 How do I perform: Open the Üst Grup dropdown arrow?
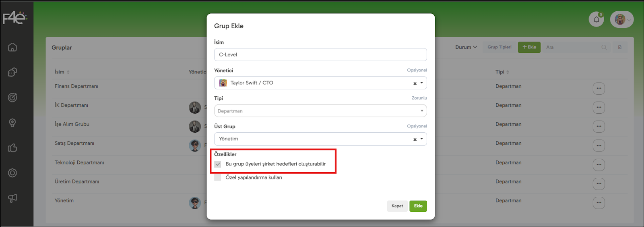pos(422,139)
